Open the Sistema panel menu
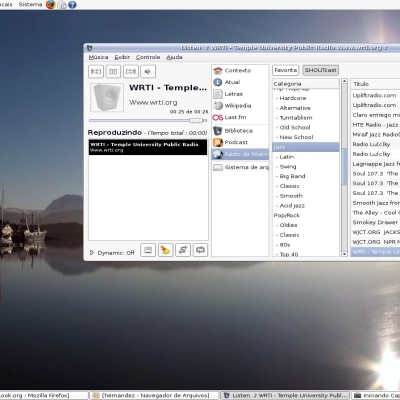400x400 pixels. 30,5
